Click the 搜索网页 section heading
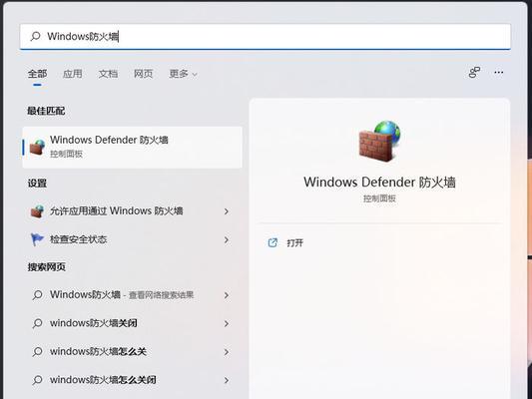Viewport: 532px width, 399px height. pyautogui.click(x=47, y=267)
